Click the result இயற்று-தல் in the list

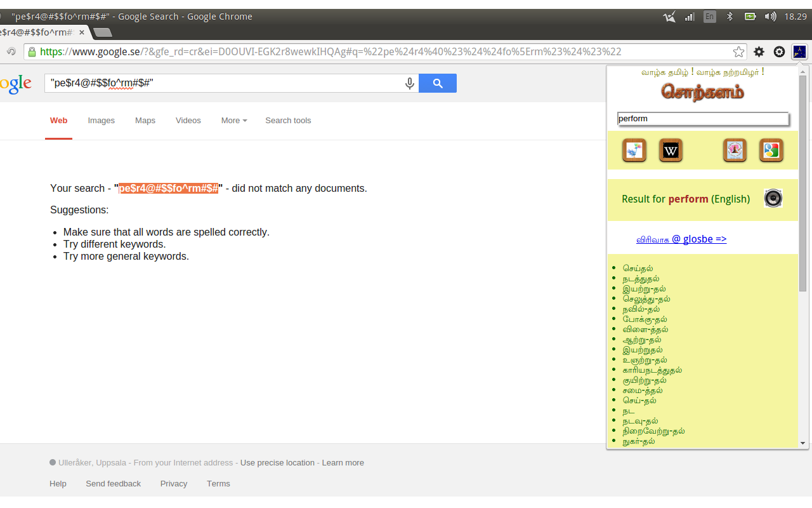click(644, 289)
